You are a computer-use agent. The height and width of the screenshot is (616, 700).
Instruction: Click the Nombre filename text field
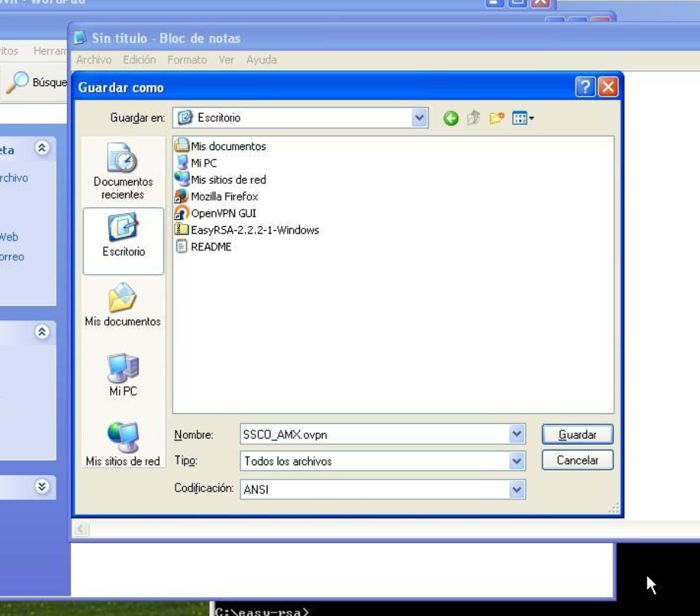tap(373, 434)
